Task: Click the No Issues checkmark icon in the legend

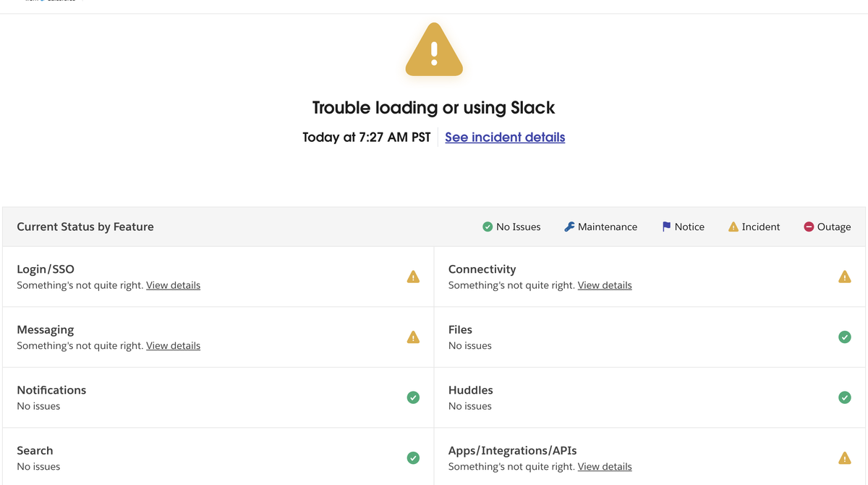Action: coord(487,227)
